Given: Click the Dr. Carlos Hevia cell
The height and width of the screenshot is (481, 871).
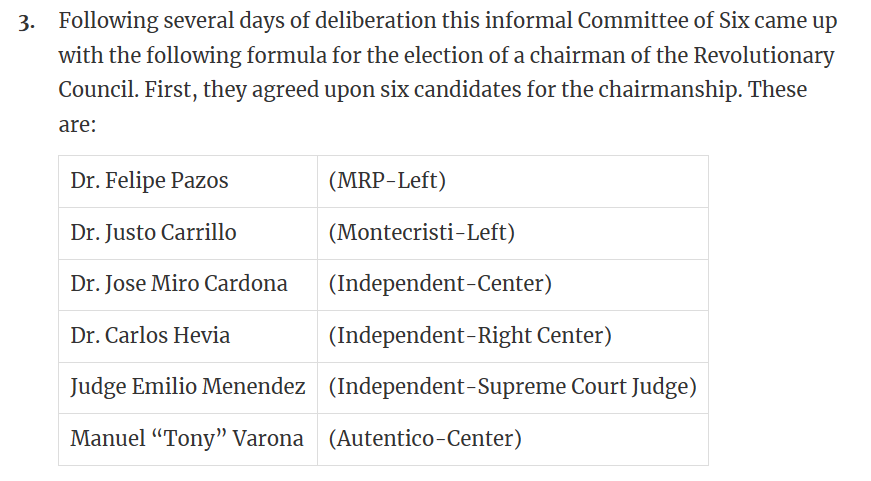Looking at the screenshot, I should (151, 336).
